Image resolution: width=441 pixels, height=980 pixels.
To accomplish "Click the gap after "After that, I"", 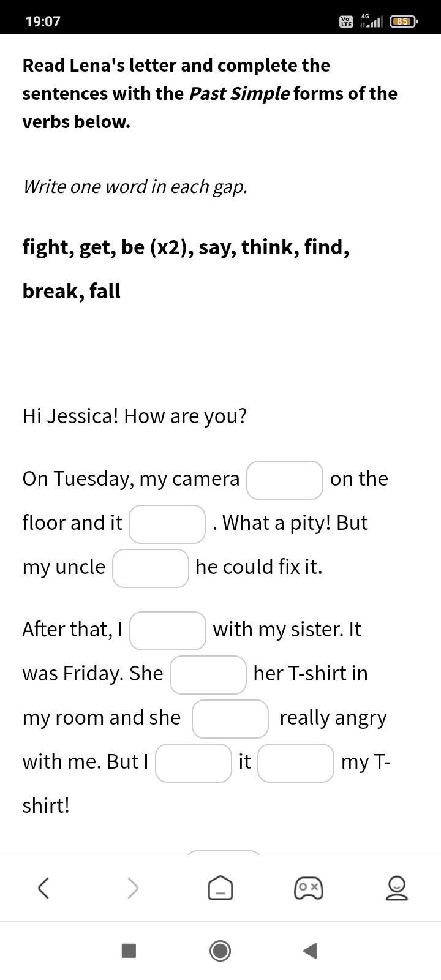I will pos(168,631).
